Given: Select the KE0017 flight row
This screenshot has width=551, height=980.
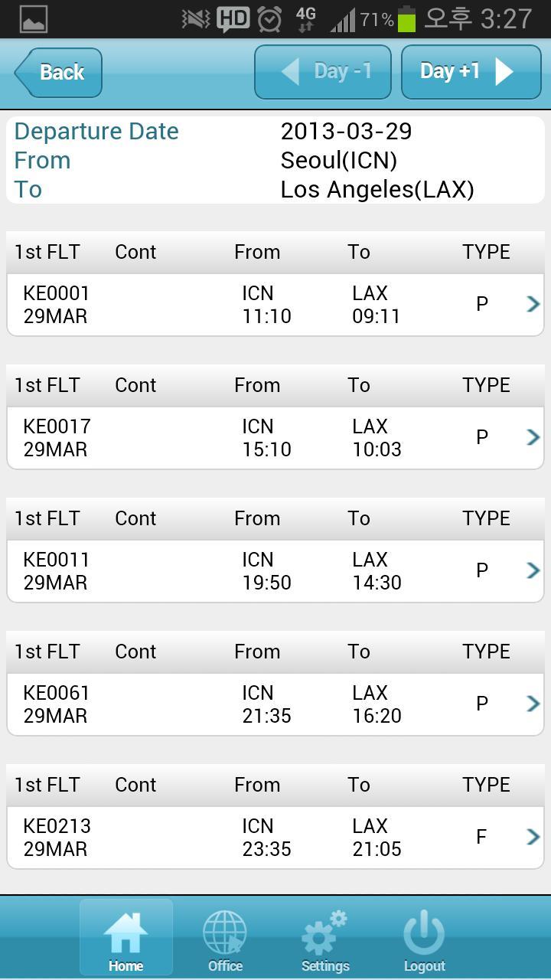Looking at the screenshot, I should pos(275,438).
